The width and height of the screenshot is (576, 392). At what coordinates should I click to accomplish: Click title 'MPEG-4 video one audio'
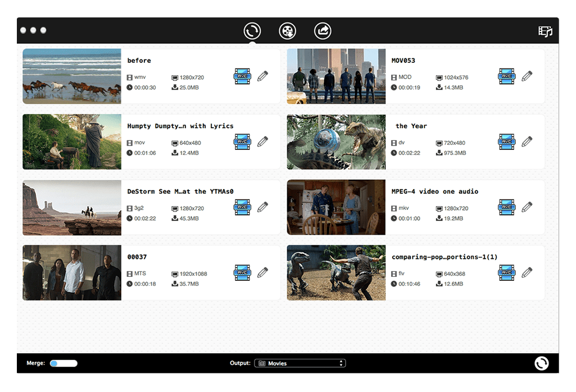tap(435, 192)
